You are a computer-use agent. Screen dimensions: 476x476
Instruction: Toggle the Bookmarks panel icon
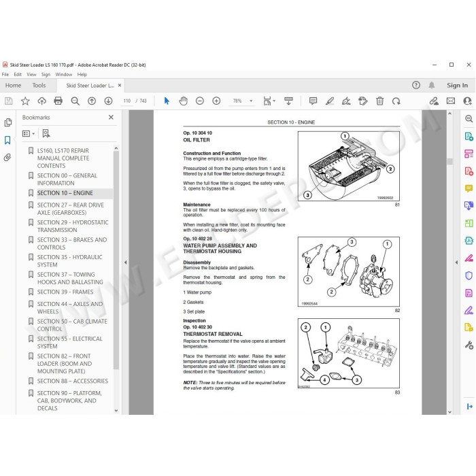click(x=7, y=140)
